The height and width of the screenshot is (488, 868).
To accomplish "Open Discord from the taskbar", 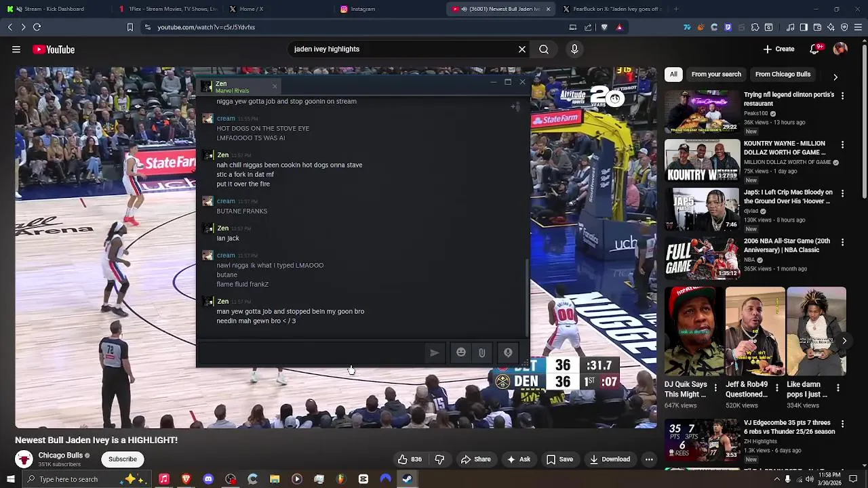I will [208, 479].
